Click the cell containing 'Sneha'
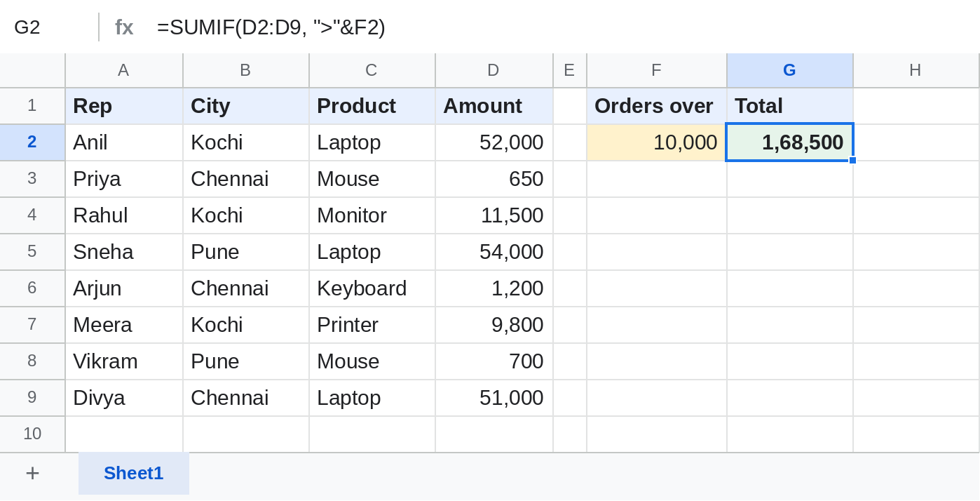 [x=124, y=252]
